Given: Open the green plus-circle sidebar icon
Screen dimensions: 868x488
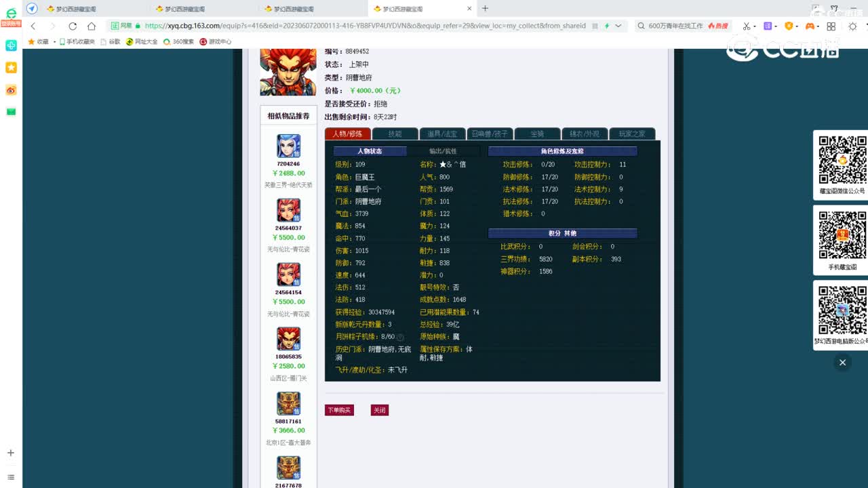Looking at the screenshot, I should point(11,45).
